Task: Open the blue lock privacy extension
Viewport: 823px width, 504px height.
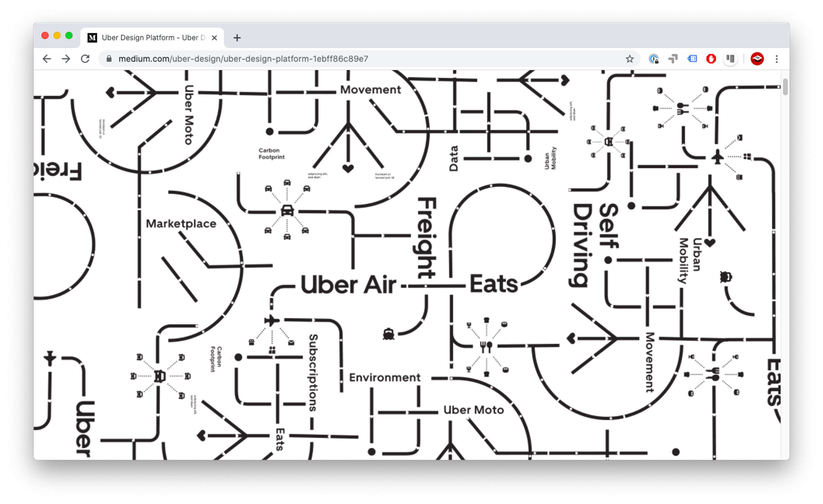Action: point(654,59)
